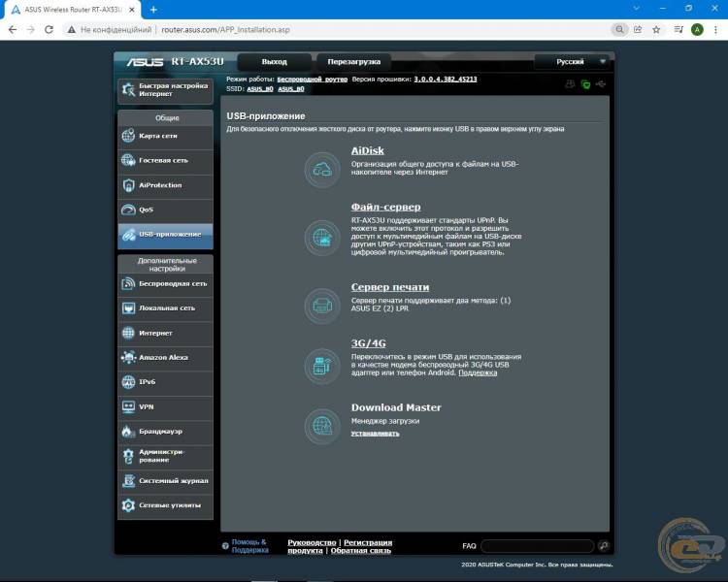Screen dimensions: 728x582
Task: Close the ASUS Wireless Router tab
Action: tap(132, 10)
